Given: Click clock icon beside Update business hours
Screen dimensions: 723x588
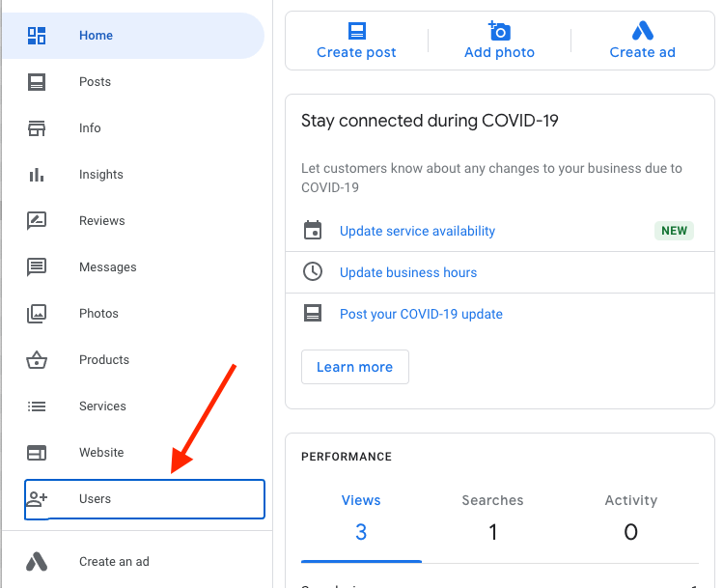Looking at the screenshot, I should tap(313, 271).
